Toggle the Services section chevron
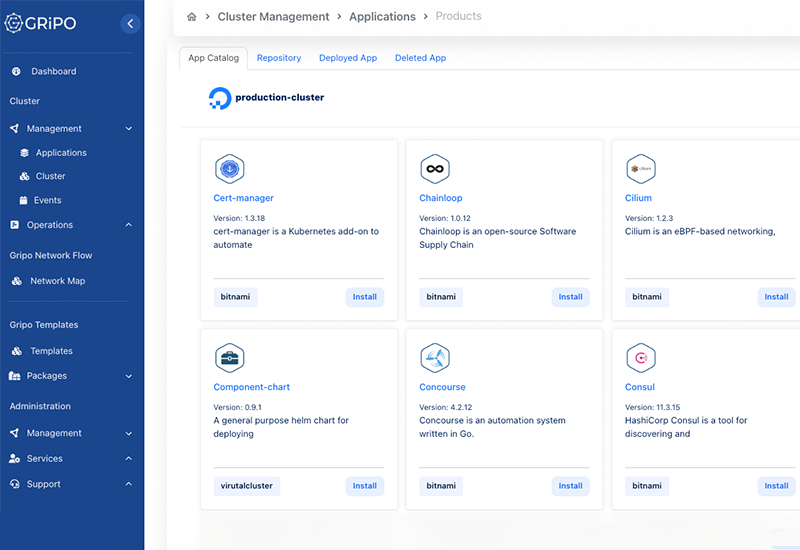Screen dimensions: 800x550 click(129, 459)
